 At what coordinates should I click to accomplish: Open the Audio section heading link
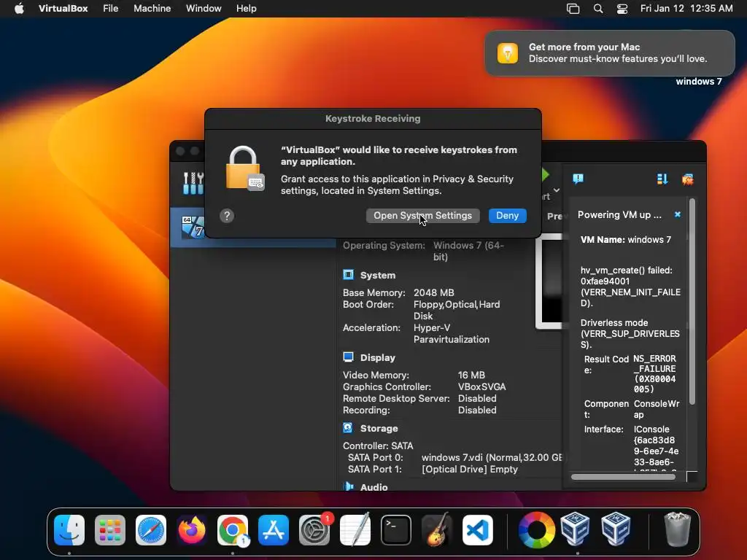click(x=374, y=486)
